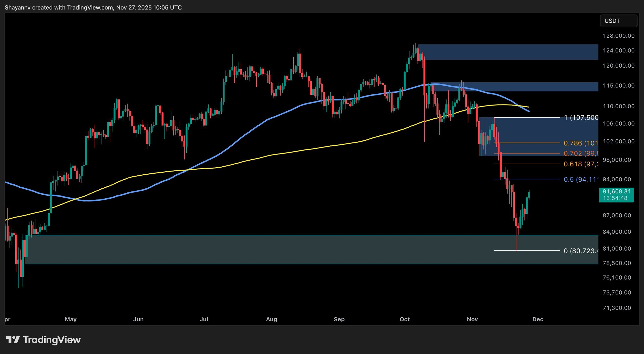This screenshot has height=354, width=644.
Task: Click the TradingView wordmark text
Action: [x=51, y=340]
